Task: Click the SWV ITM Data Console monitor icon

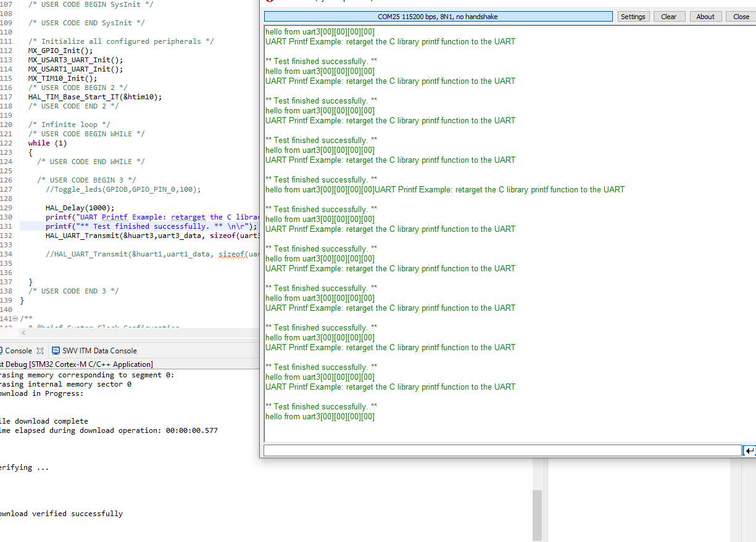Action: pyautogui.click(x=56, y=351)
